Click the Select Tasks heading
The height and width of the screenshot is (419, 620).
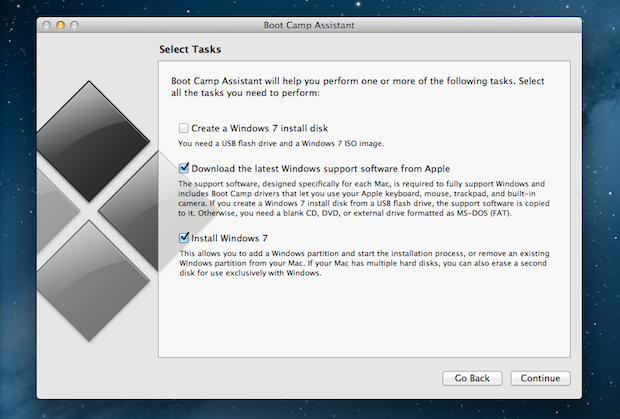[x=190, y=49]
